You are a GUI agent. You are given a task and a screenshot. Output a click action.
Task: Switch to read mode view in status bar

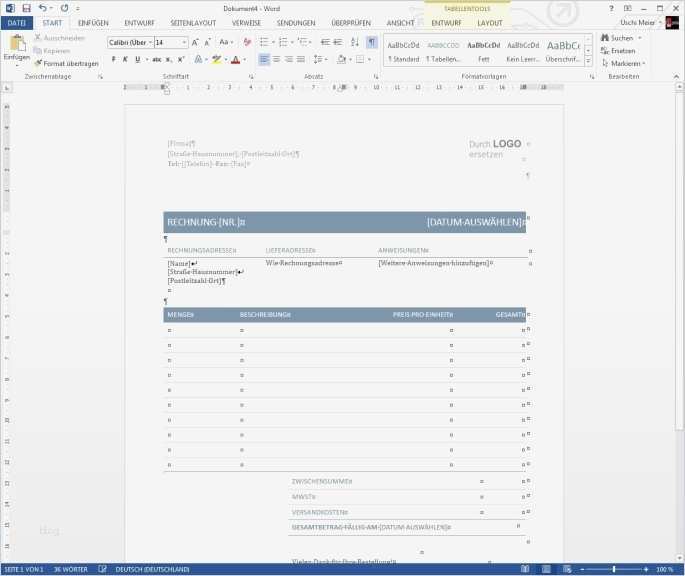click(x=525, y=569)
